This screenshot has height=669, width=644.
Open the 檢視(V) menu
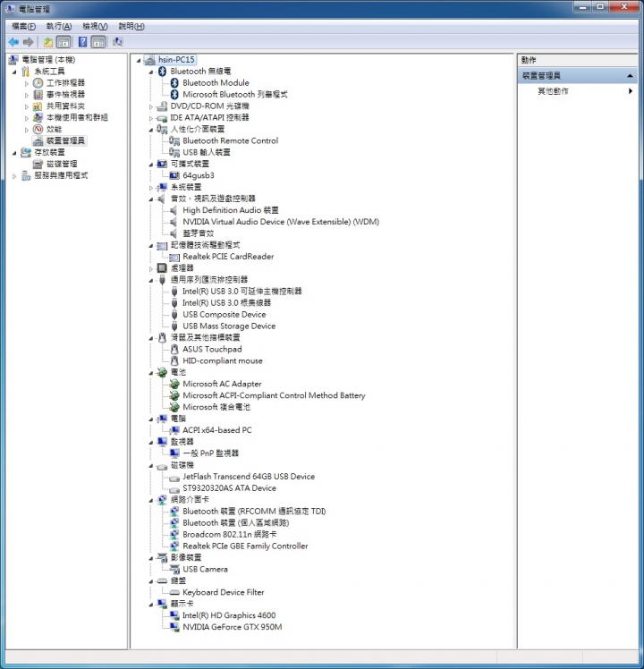pos(95,27)
